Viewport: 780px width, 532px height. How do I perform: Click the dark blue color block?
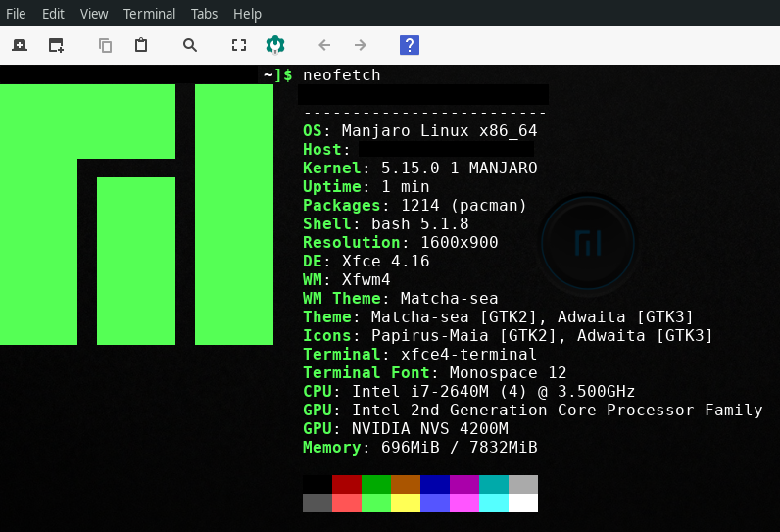click(x=435, y=484)
